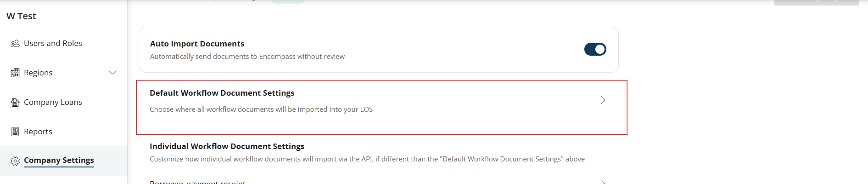
Task: Select the Regions sidebar label
Action: (38, 73)
